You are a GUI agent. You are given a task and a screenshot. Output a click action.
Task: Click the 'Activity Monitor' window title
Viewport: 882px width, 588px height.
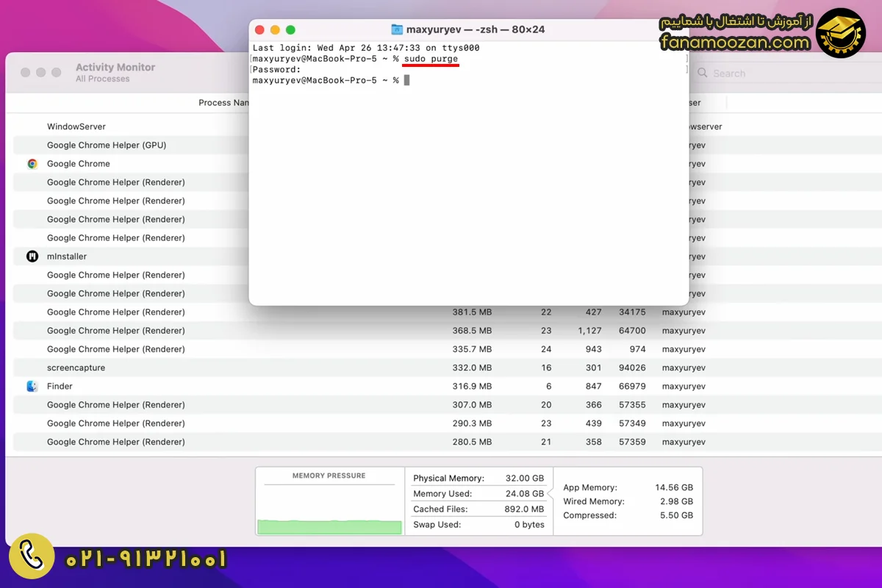click(x=115, y=68)
